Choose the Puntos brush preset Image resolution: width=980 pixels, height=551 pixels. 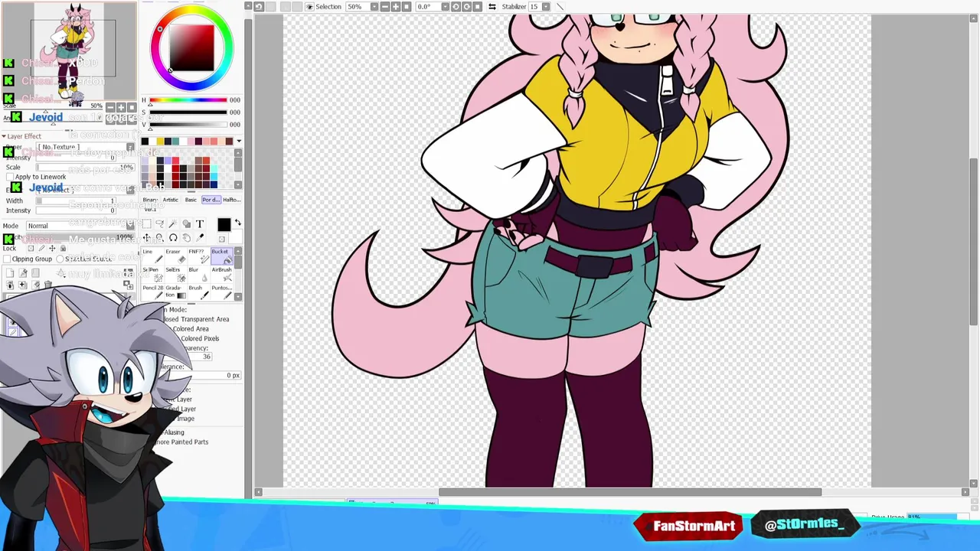click(222, 292)
